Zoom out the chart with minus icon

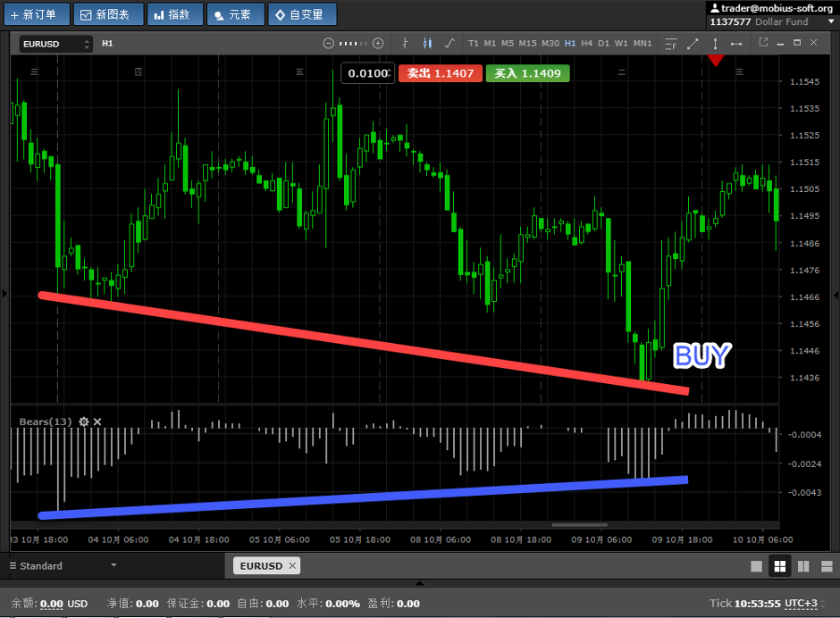tap(328, 43)
